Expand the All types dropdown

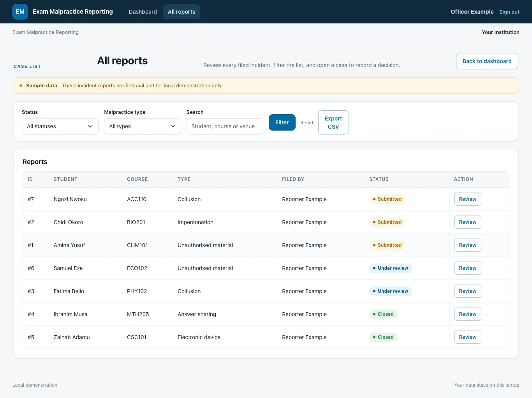point(143,126)
